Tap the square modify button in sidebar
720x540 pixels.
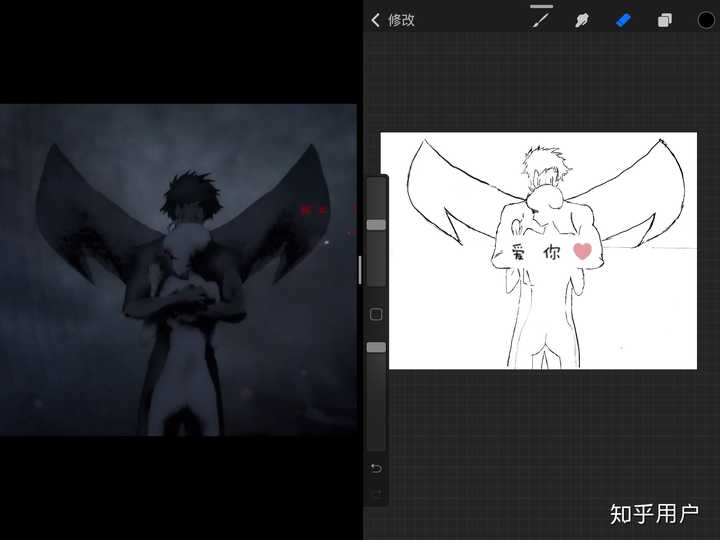click(376, 315)
